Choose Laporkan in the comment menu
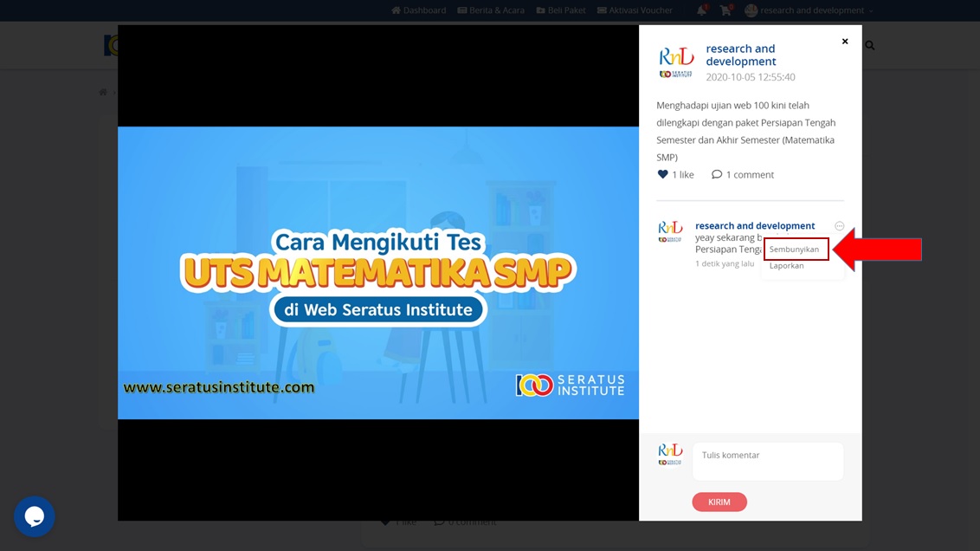This screenshot has width=980, height=551. 786,266
